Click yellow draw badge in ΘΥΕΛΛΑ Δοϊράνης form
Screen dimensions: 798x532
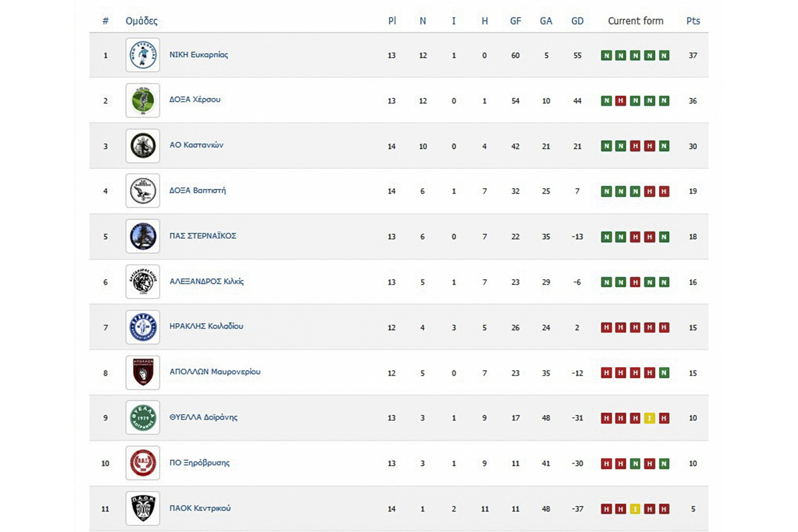[x=650, y=418]
